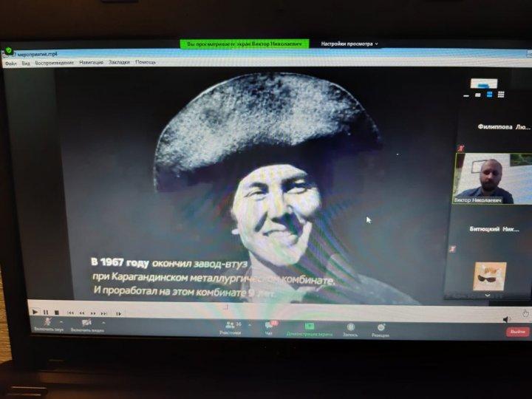Image resolution: width=532 pixels, height=399 pixels.
Task: Select Виктор Николаевич video thumbnail
Action: [491, 178]
